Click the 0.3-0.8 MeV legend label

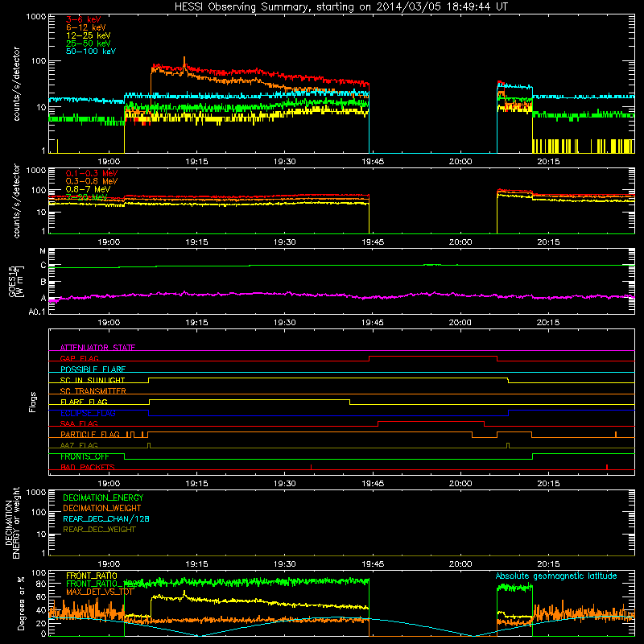92,181
